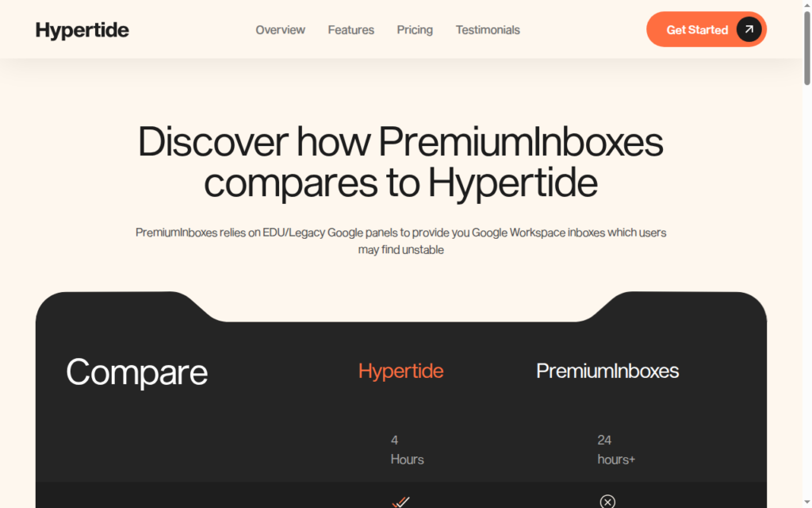This screenshot has width=812, height=508.
Task: Click the "24 hours+" value
Action: [615, 449]
